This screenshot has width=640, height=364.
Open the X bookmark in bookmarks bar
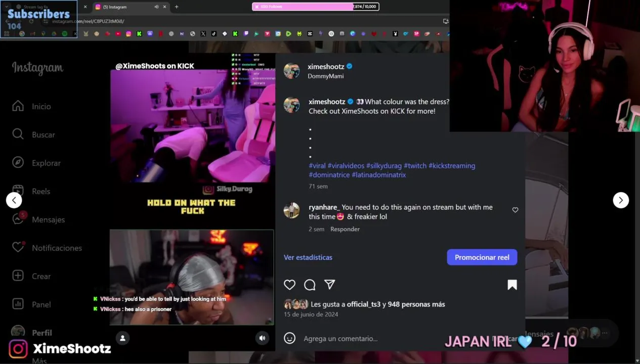(203, 34)
